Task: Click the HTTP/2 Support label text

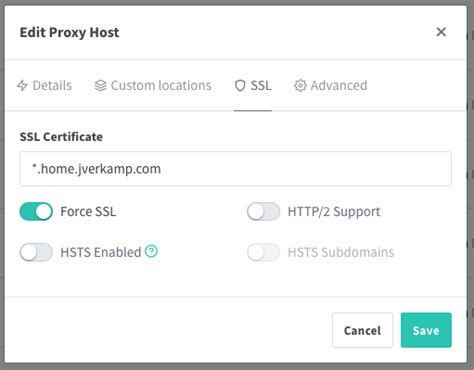Action: 334,212
